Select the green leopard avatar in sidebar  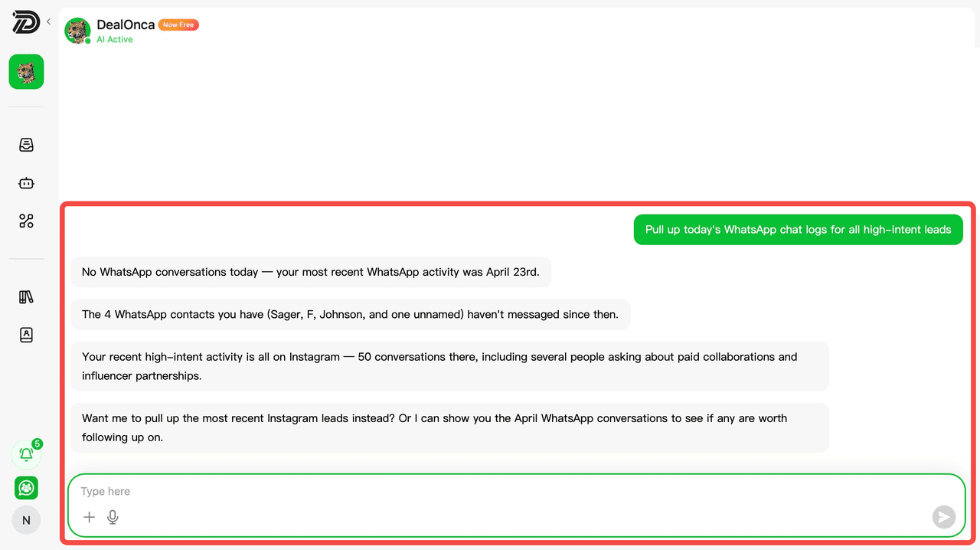click(26, 72)
